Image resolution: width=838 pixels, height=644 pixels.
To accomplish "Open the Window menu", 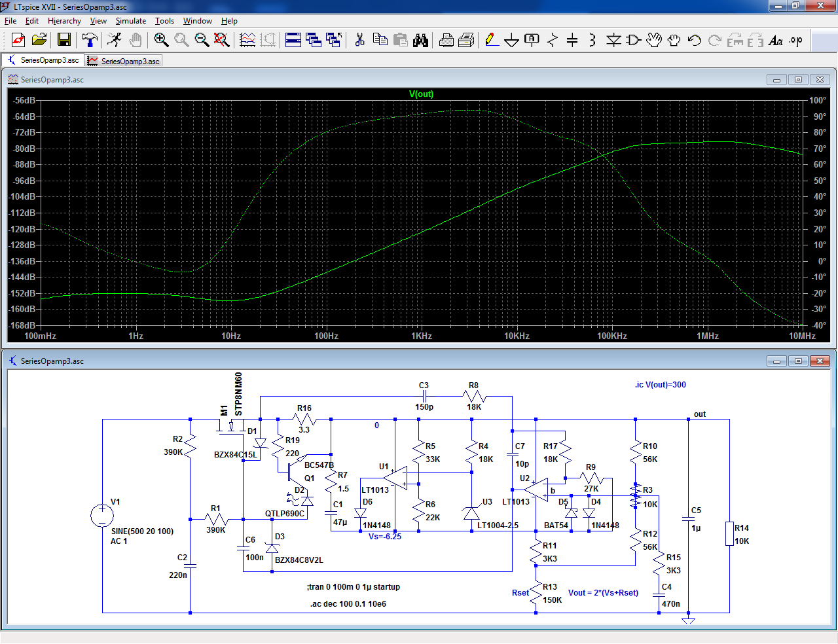I will tap(198, 21).
